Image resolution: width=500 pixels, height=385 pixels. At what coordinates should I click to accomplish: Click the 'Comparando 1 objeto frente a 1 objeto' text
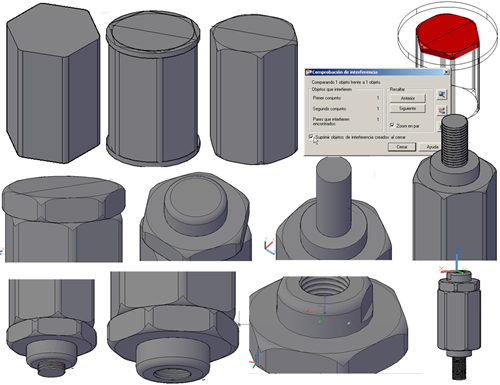346,82
